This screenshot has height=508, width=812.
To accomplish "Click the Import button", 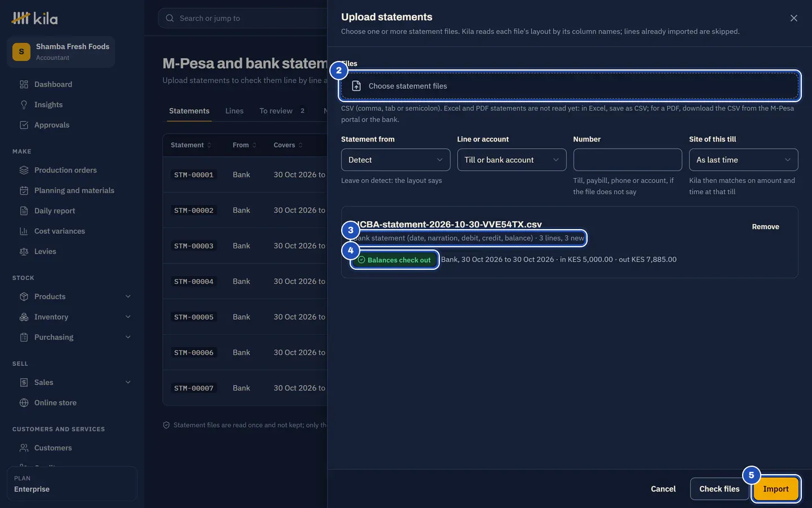I will 776,489.
